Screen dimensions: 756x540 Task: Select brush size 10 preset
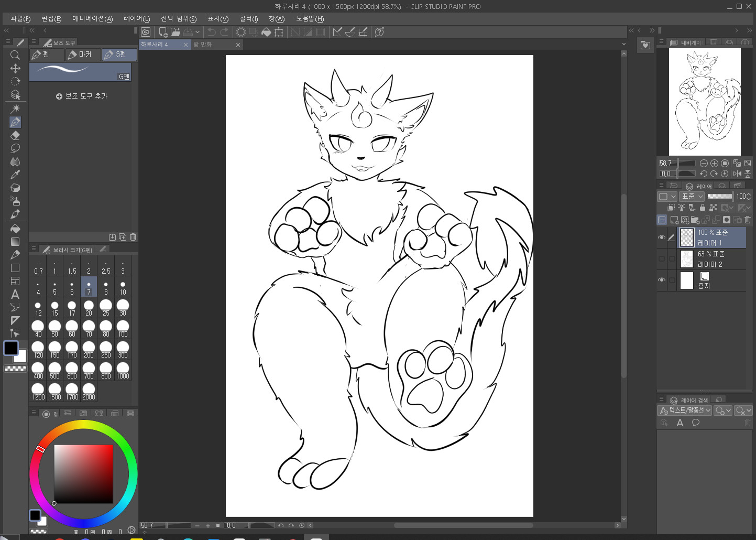point(123,287)
